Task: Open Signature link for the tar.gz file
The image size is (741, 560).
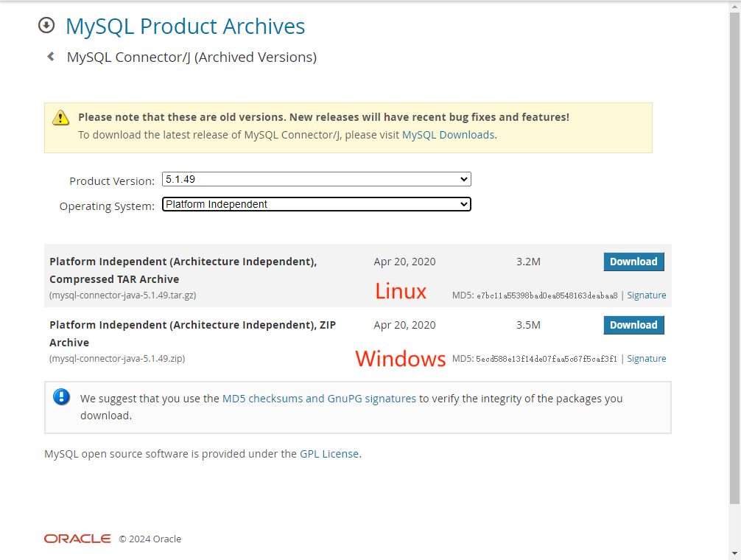Action: pyautogui.click(x=646, y=295)
